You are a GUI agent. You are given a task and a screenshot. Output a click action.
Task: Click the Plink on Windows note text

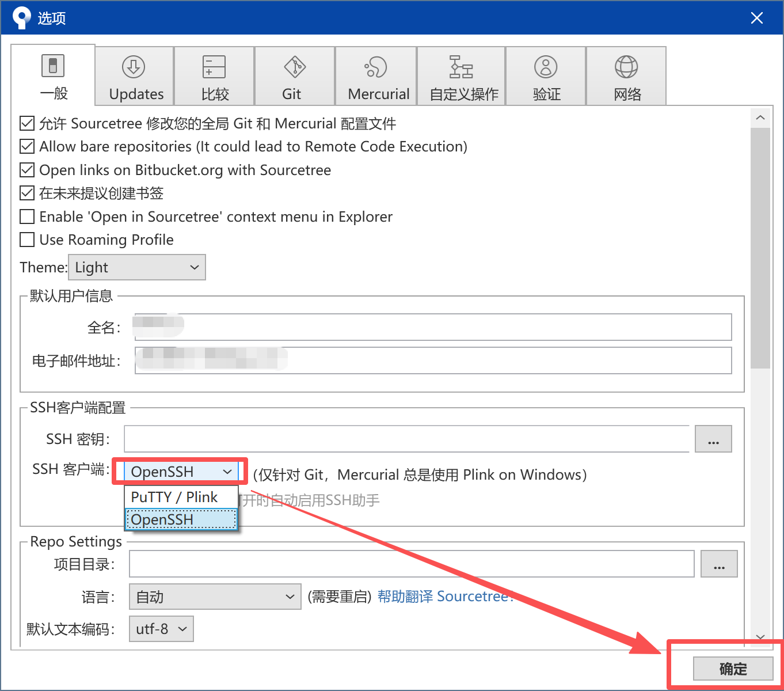[420, 474]
